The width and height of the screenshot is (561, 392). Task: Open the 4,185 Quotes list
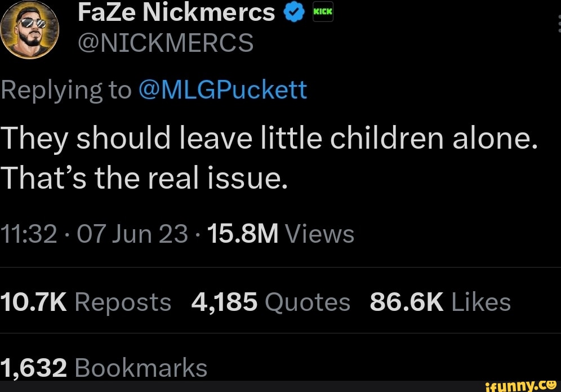(x=272, y=302)
